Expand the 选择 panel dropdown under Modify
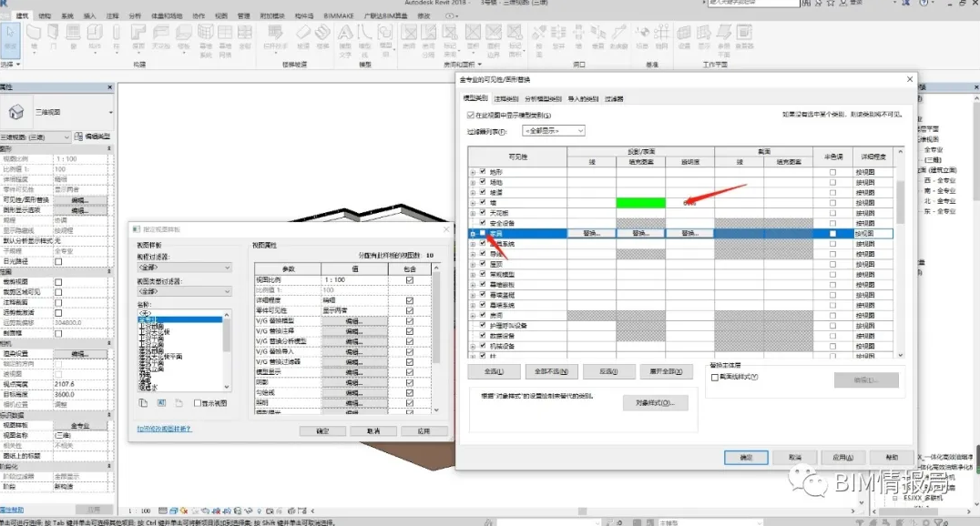980x526 pixels. click(11, 65)
